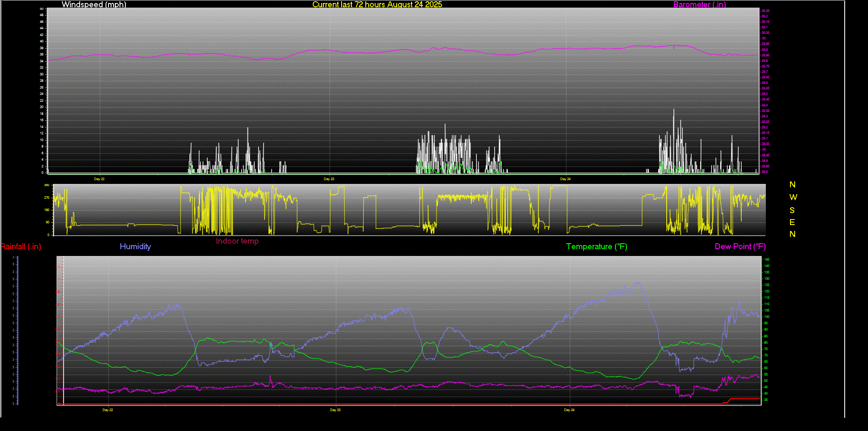Click '30.25' on the barometer axis
Viewport: 868px width, 431px height.
click(765, 11)
